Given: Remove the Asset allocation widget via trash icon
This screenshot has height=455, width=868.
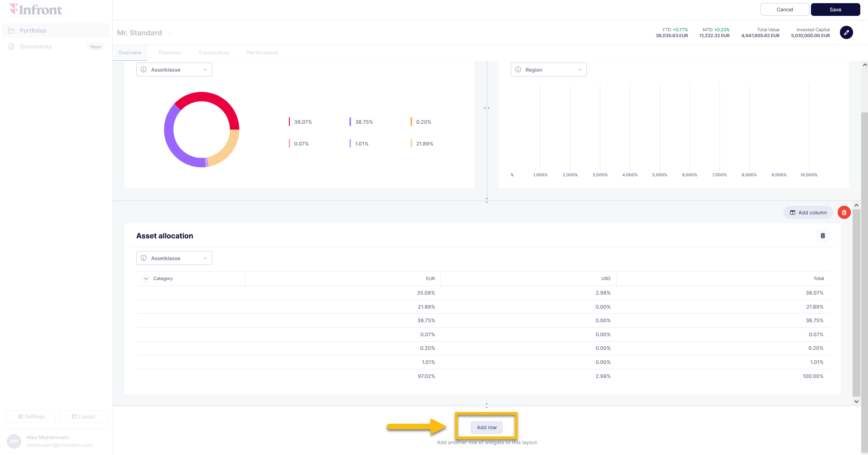Looking at the screenshot, I should (823, 236).
